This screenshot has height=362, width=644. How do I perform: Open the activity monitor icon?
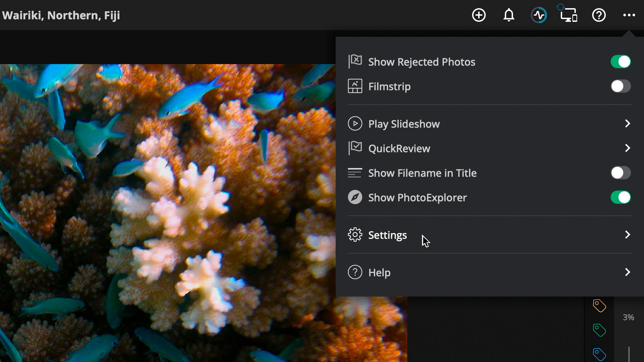click(539, 15)
